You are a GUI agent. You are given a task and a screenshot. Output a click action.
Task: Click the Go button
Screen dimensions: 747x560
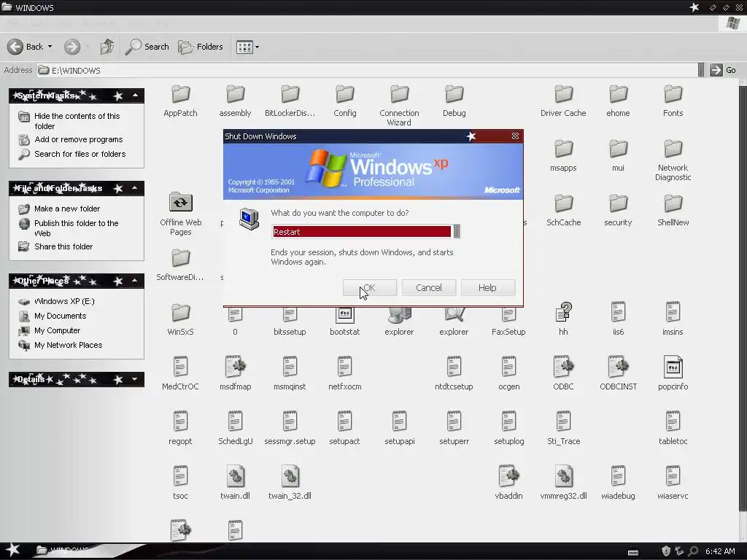(x=723, y=70)
